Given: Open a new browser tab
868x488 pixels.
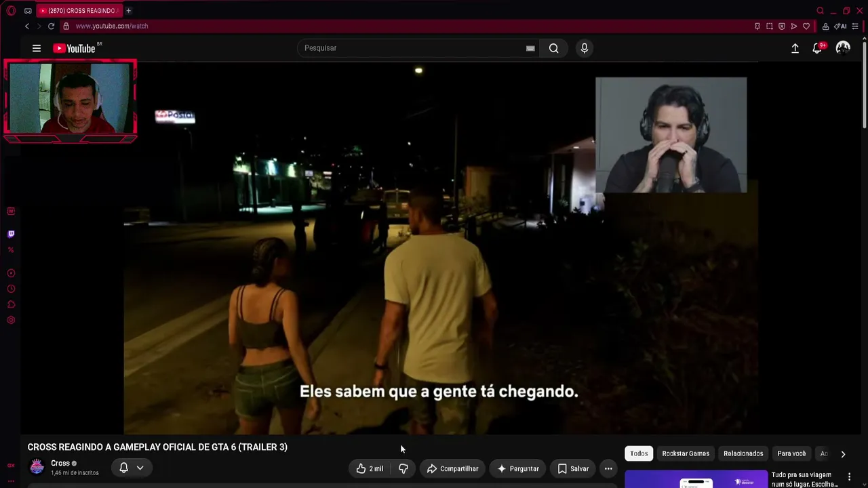Looking at the screenshot, I should pos(128,11).
